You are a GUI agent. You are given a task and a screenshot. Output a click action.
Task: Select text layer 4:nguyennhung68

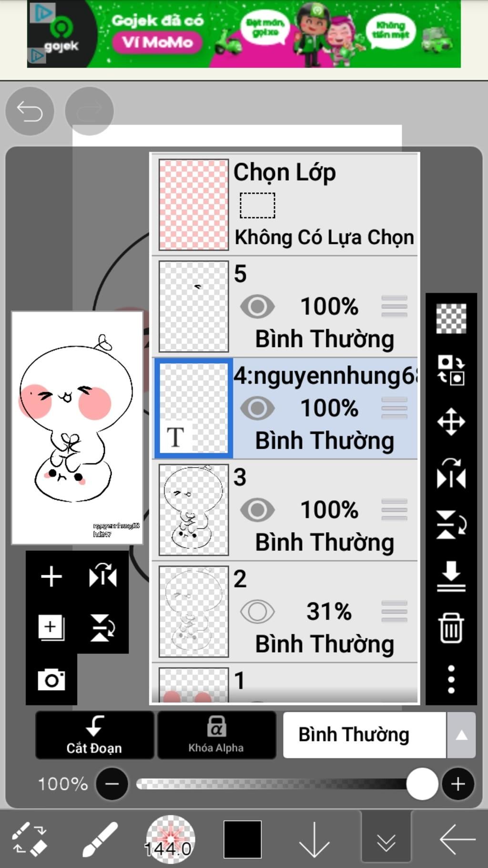coord(285,408)
